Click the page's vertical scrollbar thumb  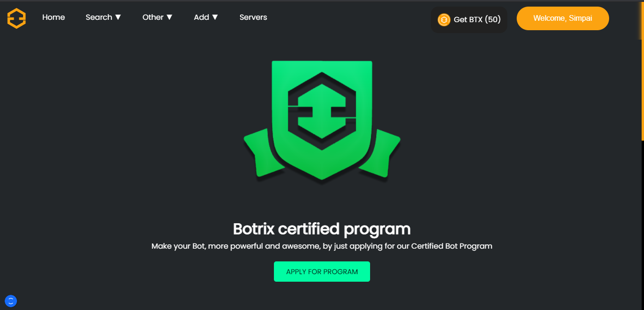[642, 71]
